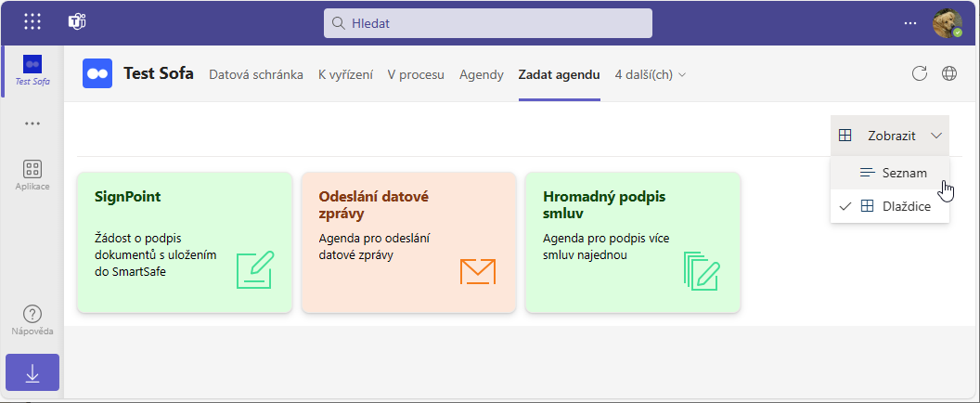Open settings ellipsis in the title bar

[910, 23]
